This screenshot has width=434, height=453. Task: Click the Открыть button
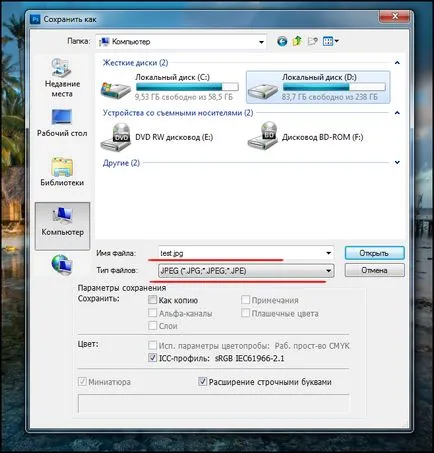[374, 253]
